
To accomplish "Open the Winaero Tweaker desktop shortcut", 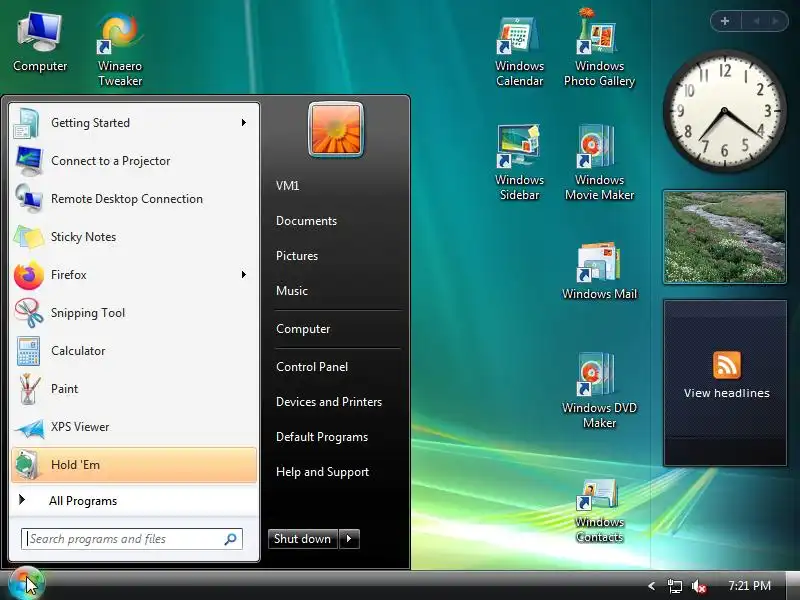I will (x=120, y=49).
